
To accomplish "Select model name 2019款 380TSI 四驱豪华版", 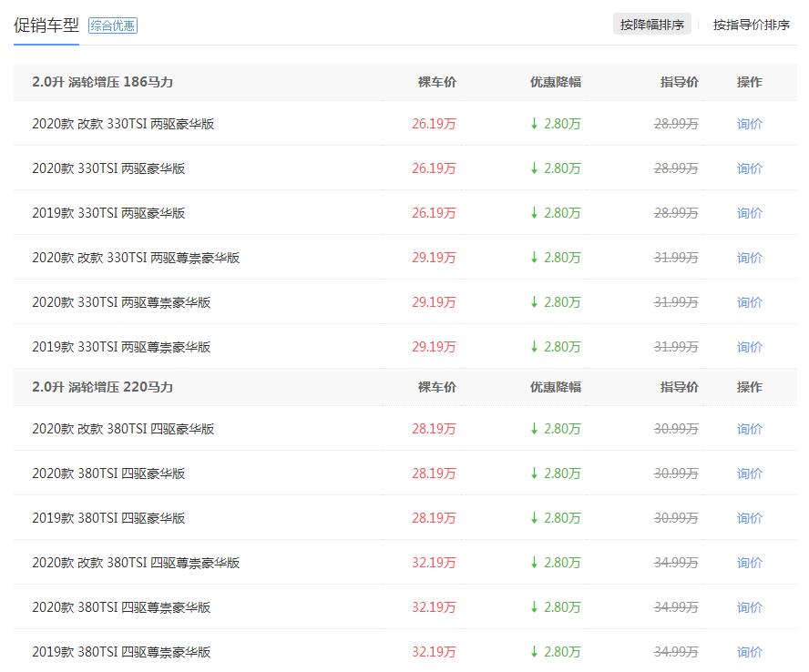I will point(108,518).
